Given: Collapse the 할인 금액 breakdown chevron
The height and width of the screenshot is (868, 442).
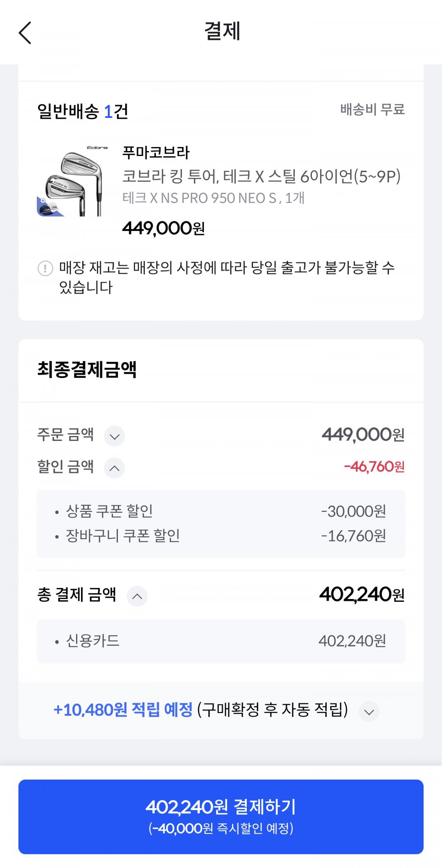Looking at the screenshot, I should pyautogui.click(x=115, y=468).
